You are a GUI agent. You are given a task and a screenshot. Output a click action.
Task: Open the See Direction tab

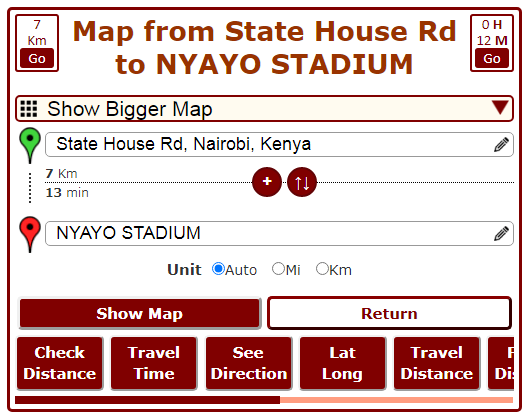tap(249, 363)
